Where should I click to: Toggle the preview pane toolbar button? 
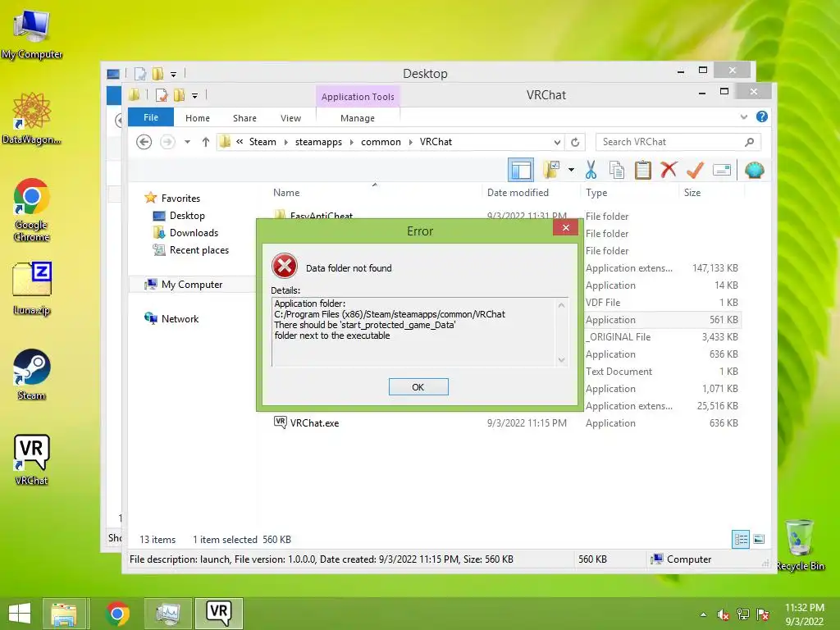[x=521, y=171]
